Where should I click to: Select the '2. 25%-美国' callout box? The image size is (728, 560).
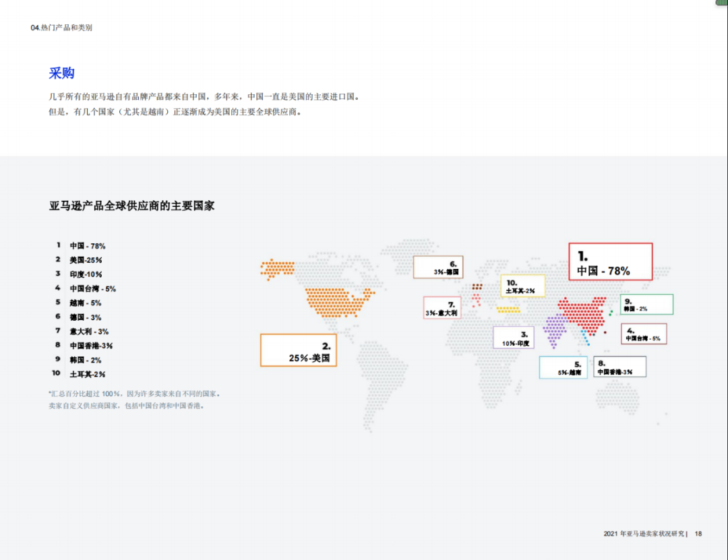pyautogui.click(x=298, y=350)
